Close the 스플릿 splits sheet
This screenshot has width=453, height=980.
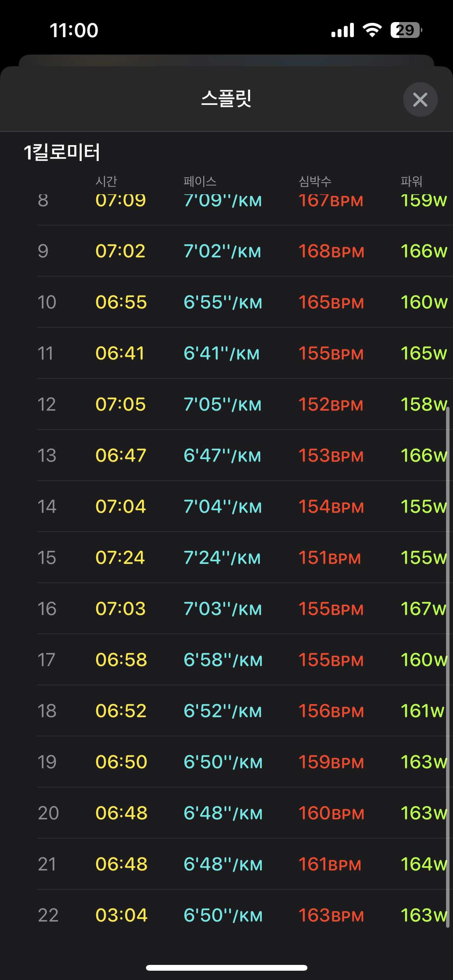420,99
